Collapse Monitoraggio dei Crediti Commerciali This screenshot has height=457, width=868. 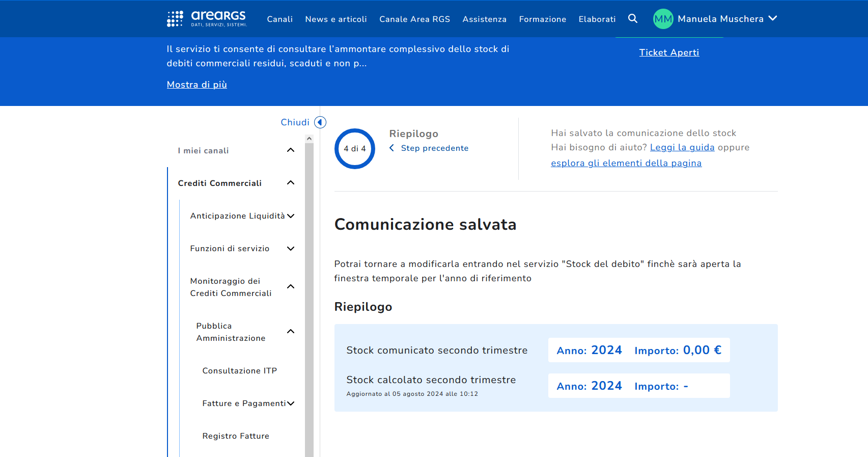(291, 287)
